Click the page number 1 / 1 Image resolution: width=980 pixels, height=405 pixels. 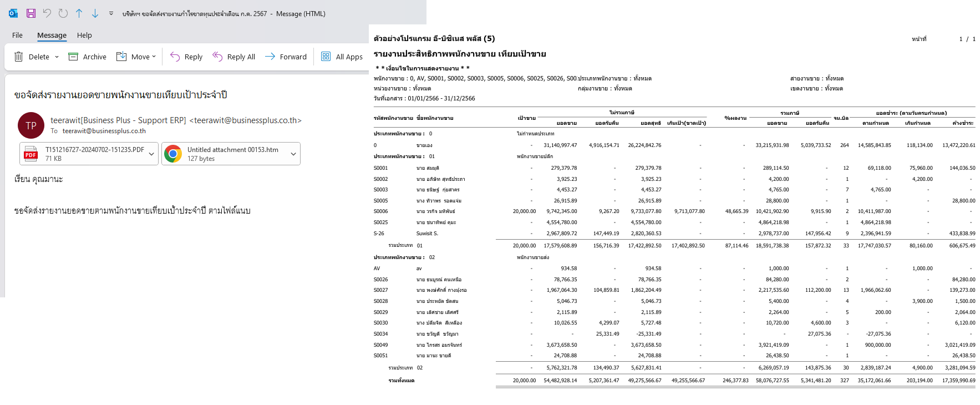click(967, 39)
